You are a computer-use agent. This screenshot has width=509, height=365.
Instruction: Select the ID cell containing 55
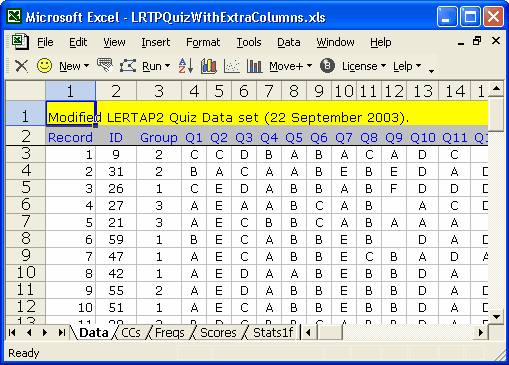pos(116,290)
